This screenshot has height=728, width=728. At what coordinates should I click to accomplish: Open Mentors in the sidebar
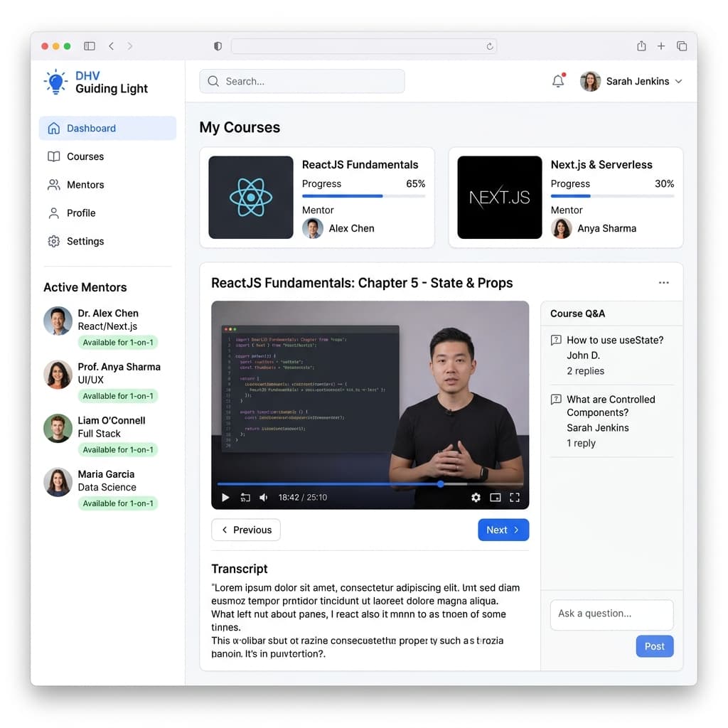[x=108, y=185]
